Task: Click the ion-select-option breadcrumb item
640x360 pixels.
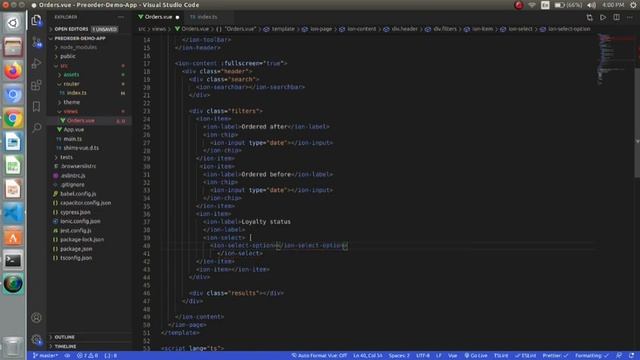Action: 566,29
